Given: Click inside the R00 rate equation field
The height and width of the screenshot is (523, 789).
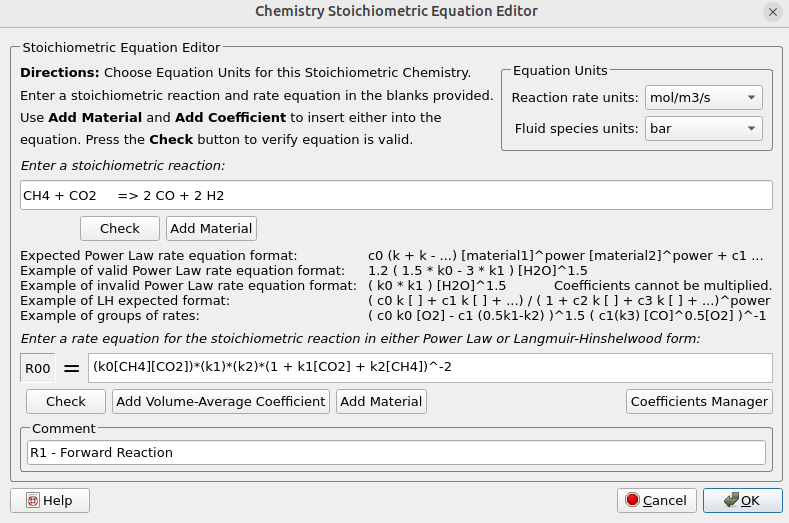Looking at the screenshot, I should tap(429, 367).
